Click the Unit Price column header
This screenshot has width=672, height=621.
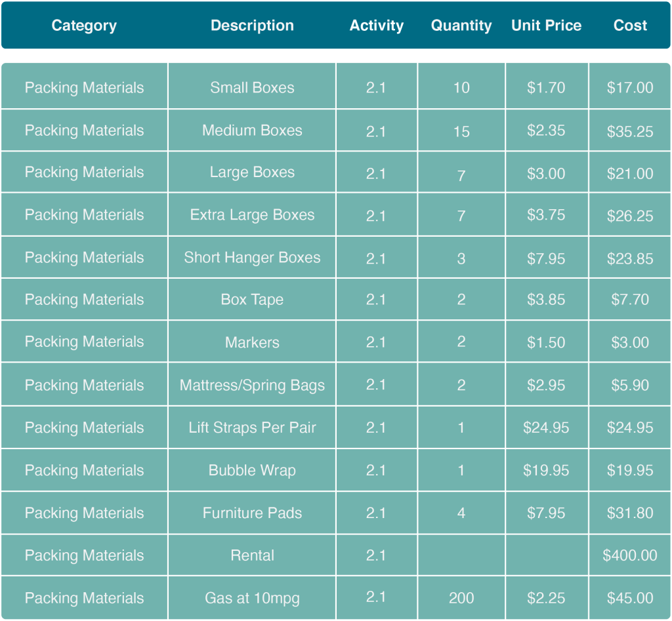(546, 26)
